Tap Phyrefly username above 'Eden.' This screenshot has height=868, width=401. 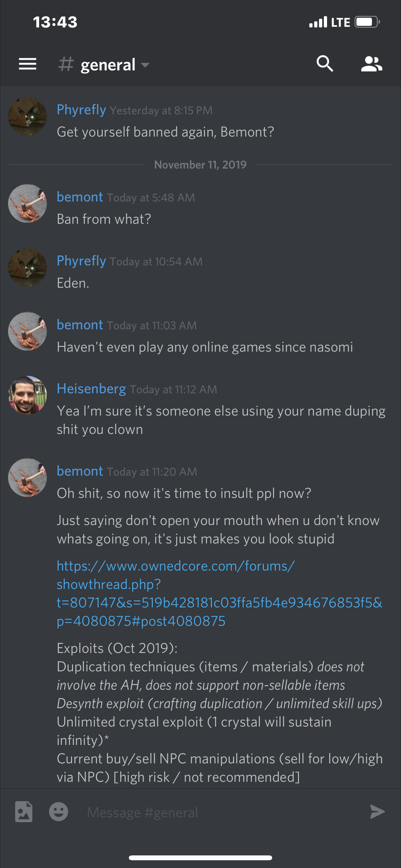[81, 261]
